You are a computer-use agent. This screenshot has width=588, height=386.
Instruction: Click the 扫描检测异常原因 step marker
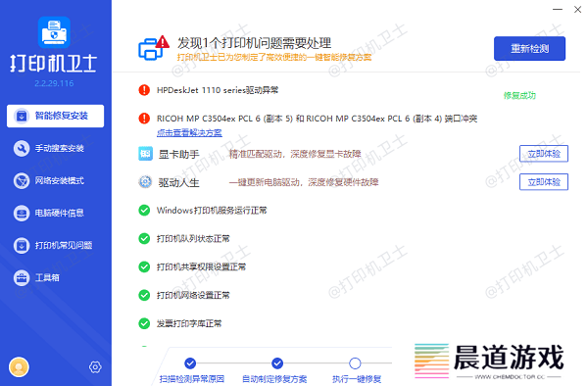(190, 363)
